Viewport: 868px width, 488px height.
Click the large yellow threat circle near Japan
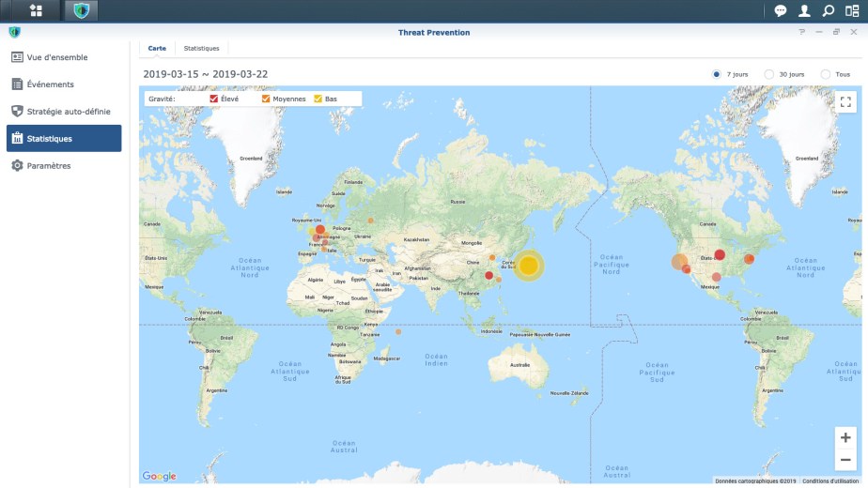529,266
